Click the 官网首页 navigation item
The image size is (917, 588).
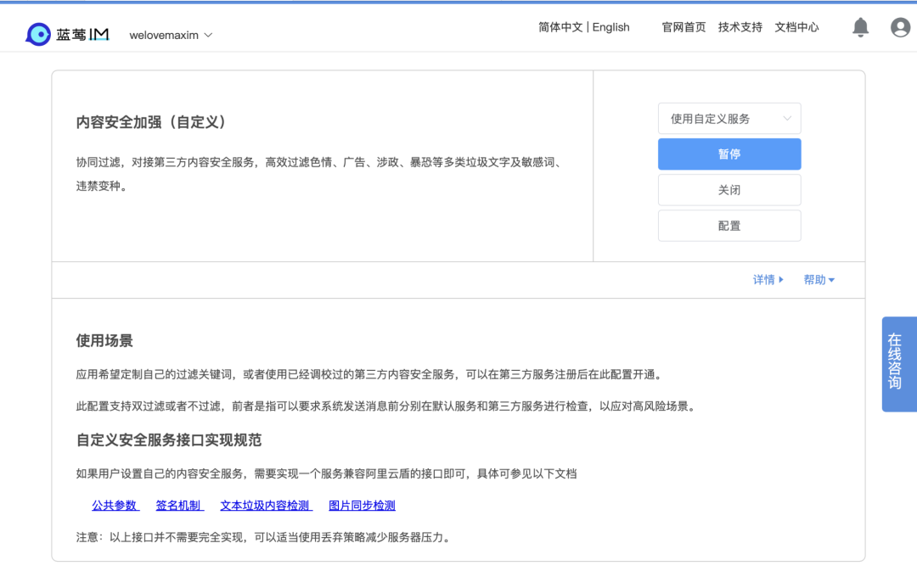684,26
